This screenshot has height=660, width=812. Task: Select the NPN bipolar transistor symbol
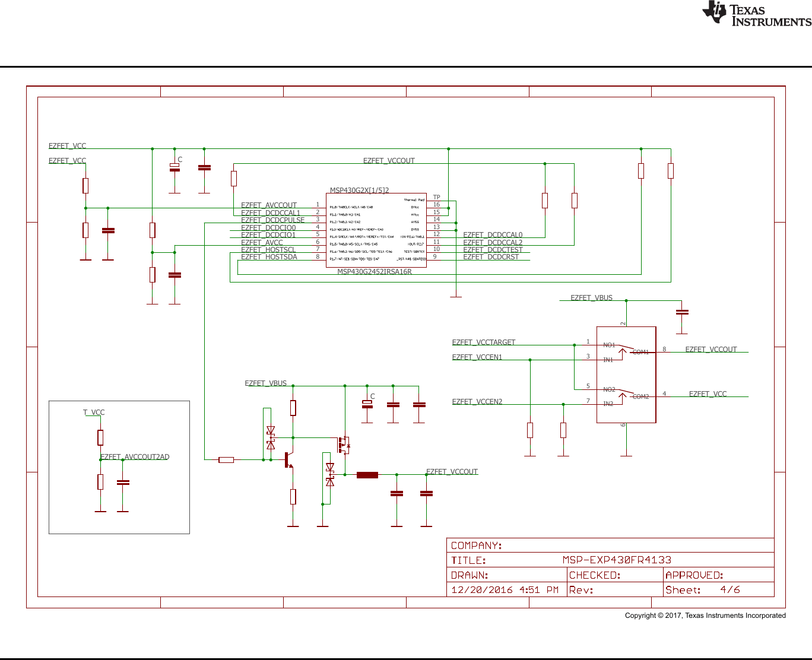(288, 459)
